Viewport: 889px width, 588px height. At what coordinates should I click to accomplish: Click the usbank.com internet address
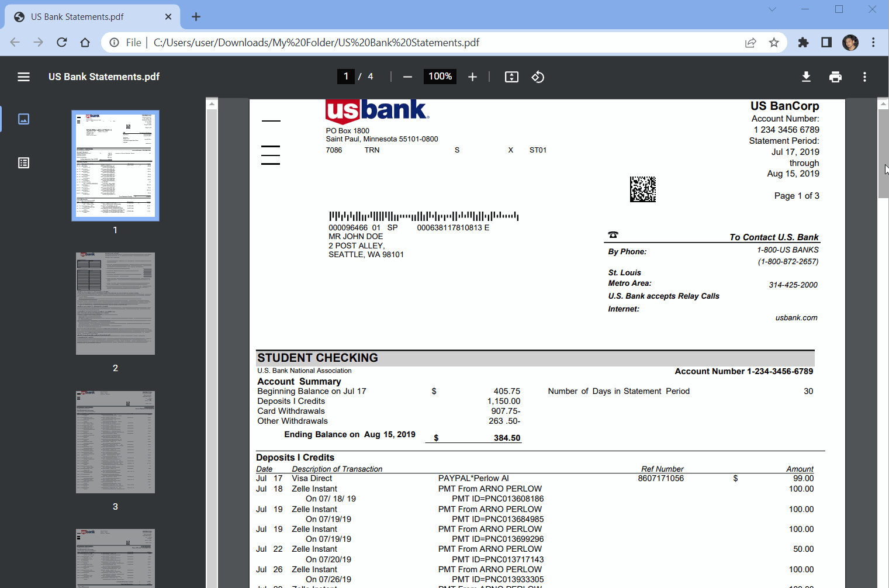point(796,318)
